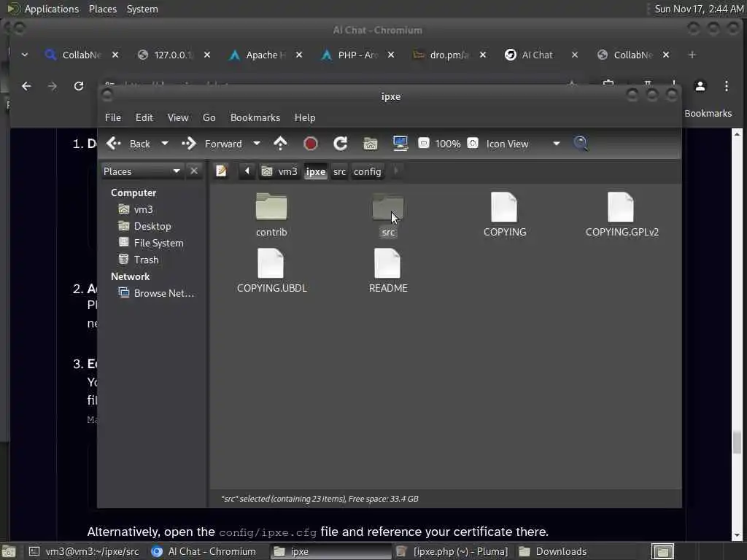Open the Chromium tab search dropdown
This screenshot has height=560, width=747.
point(25,55)
